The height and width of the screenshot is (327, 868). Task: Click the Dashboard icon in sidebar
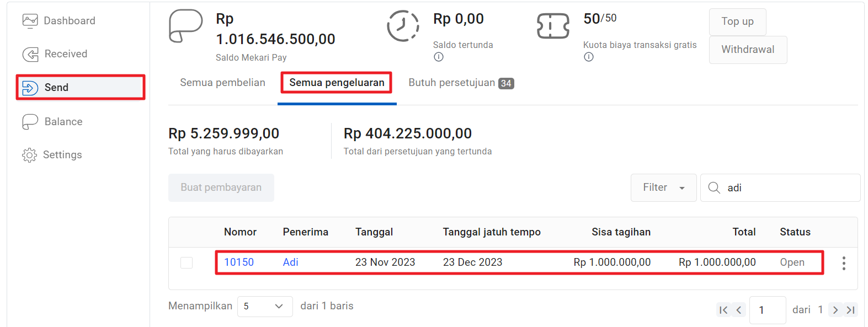30,21
